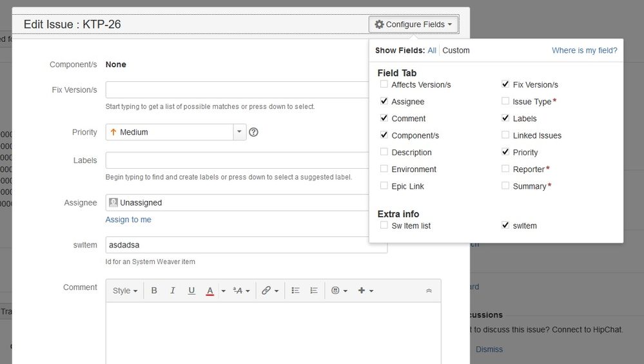This screenshot has height=364, width=644.
Task: Open the Where is my field? link
Action: click(585, 50)
